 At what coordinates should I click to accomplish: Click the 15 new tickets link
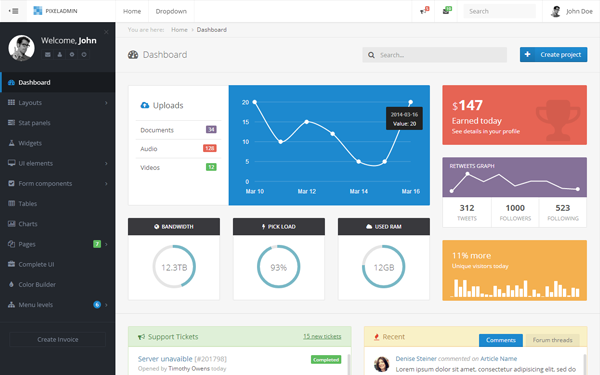coord(322,336)
